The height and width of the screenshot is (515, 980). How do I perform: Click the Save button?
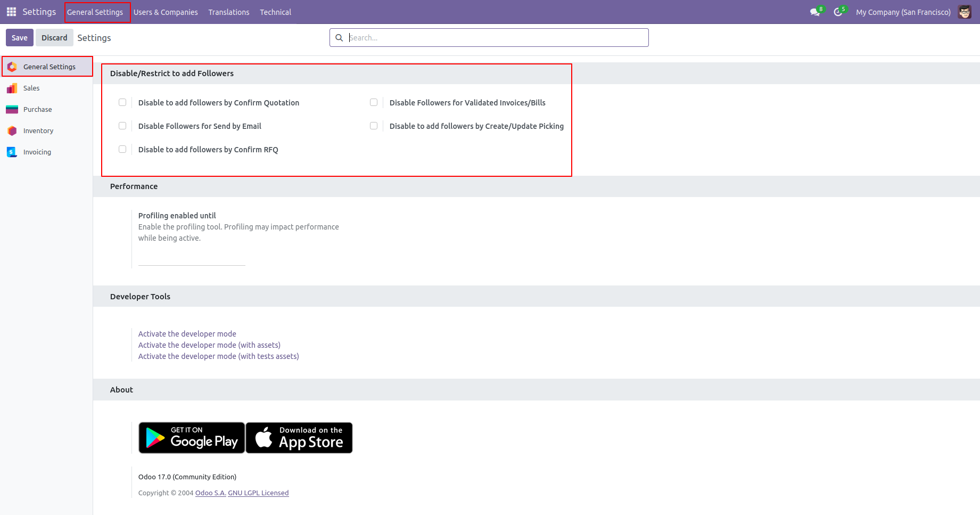click(x=20, y=38)
